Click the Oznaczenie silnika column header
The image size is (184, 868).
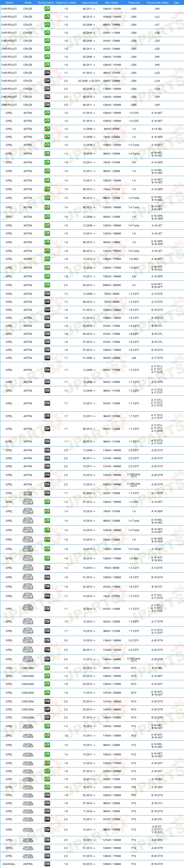157,2
